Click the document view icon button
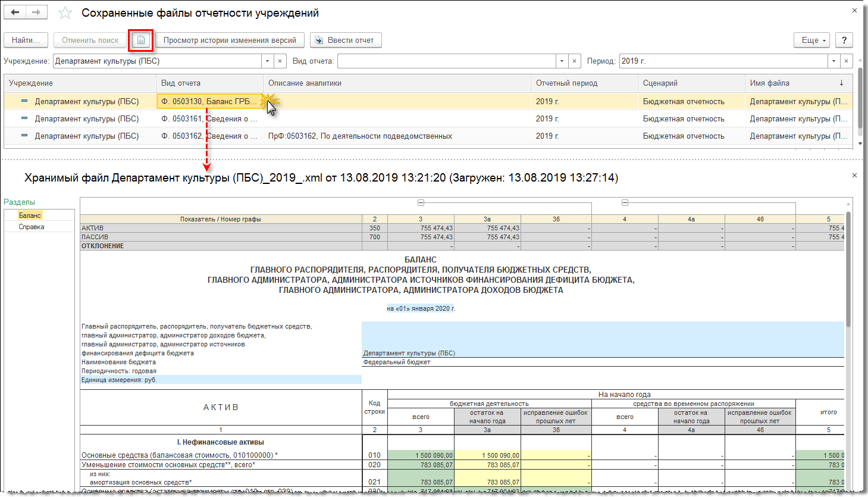868x497 pixels. pos(141,40)
